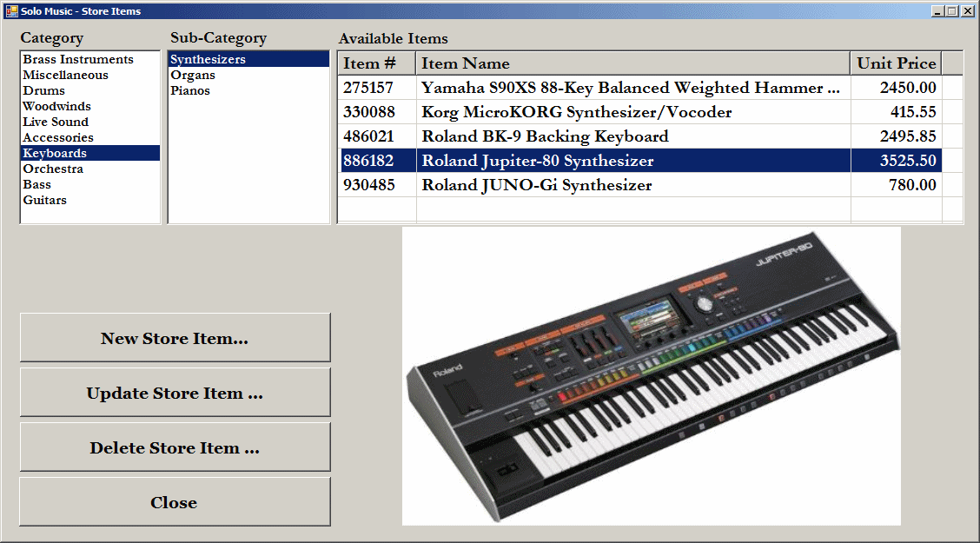Viewport: 980px width, 543px height.
Task: Click the Item # column header
Action: pyautogui.click(x=377, y=63)
